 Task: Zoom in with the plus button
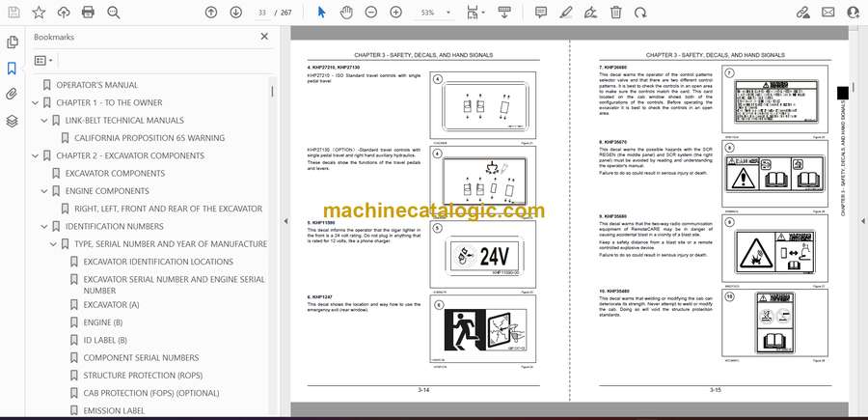click(x=395, y=13)
